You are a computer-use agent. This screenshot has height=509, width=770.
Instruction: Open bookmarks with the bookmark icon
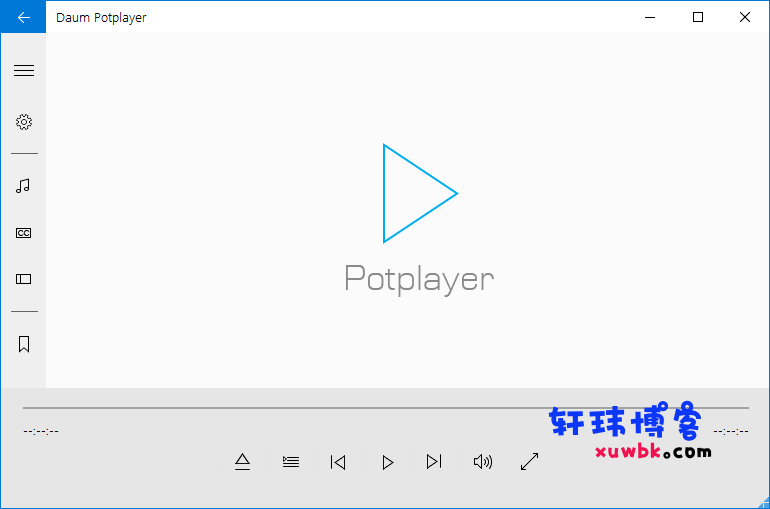24,344
